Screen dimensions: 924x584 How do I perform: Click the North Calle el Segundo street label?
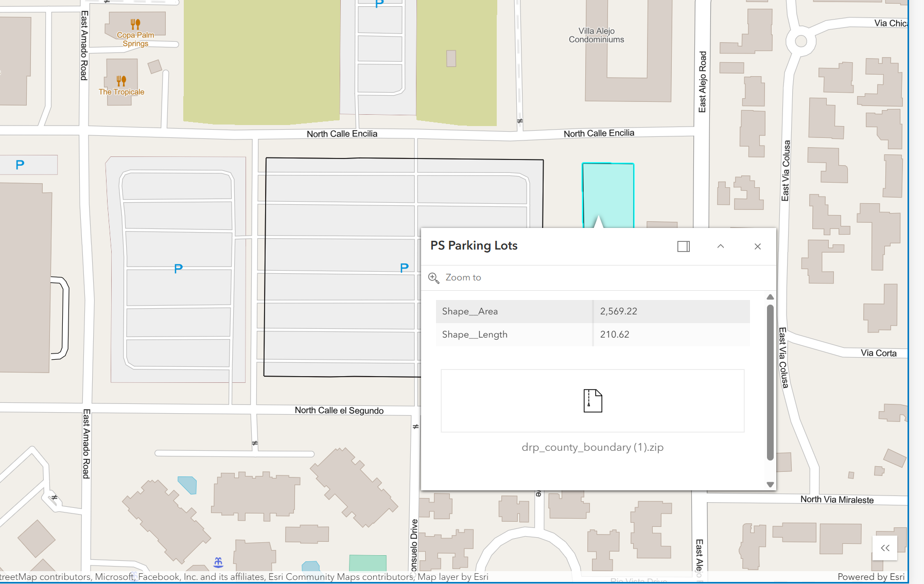tap(339, 410)
